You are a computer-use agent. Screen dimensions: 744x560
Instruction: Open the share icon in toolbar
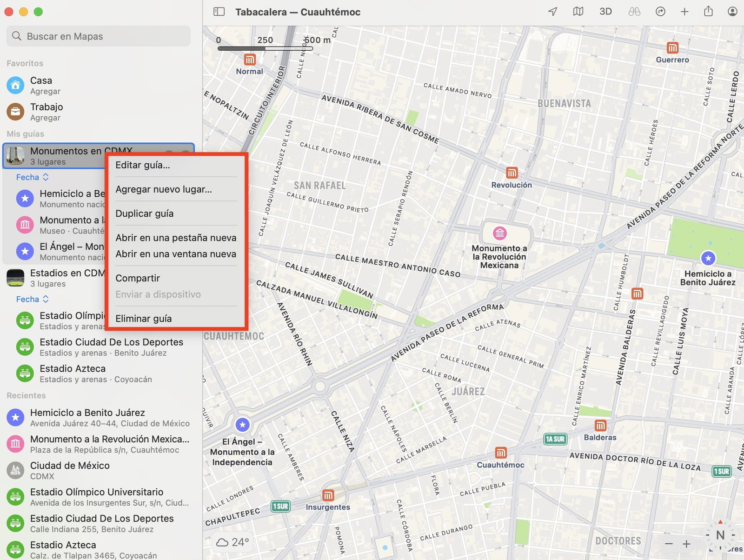(x=708, y=11)
